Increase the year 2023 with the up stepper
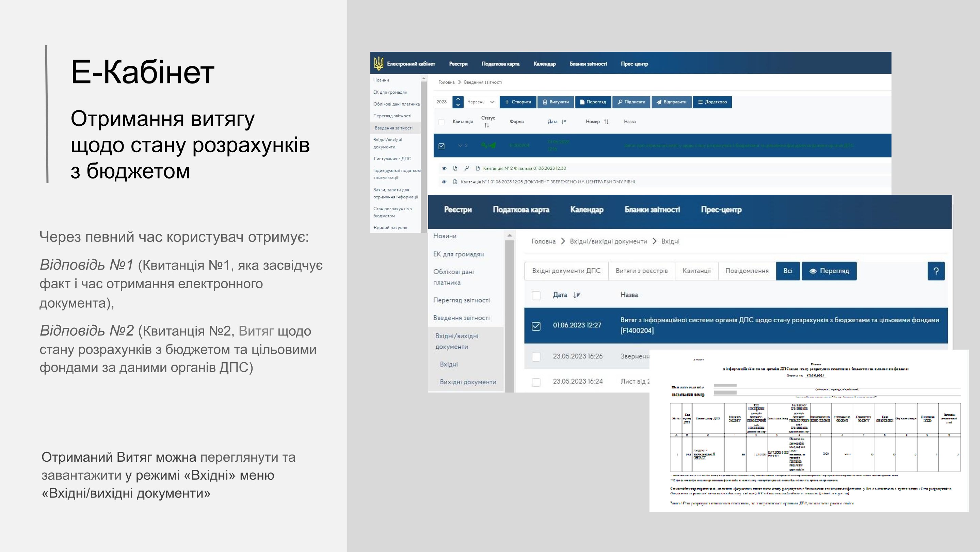980x552 pixels. (458, 99)
